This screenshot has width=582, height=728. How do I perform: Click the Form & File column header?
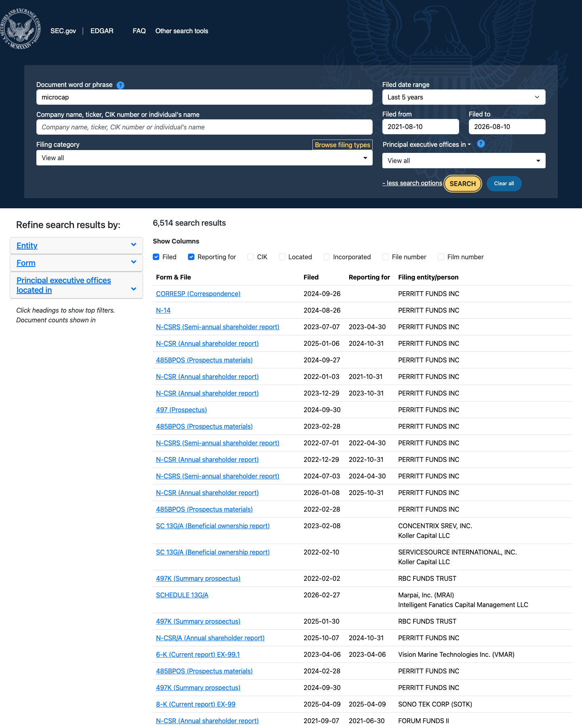tap(173, 277)
